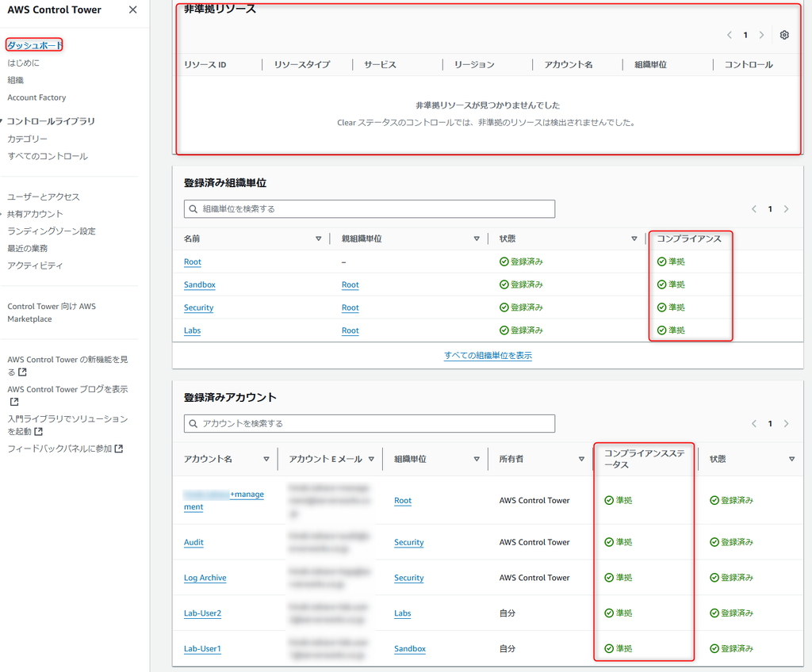Open Root parent link in Sandbox row
This screenshot has width=812, height=672.
click(x=350, y=284)
